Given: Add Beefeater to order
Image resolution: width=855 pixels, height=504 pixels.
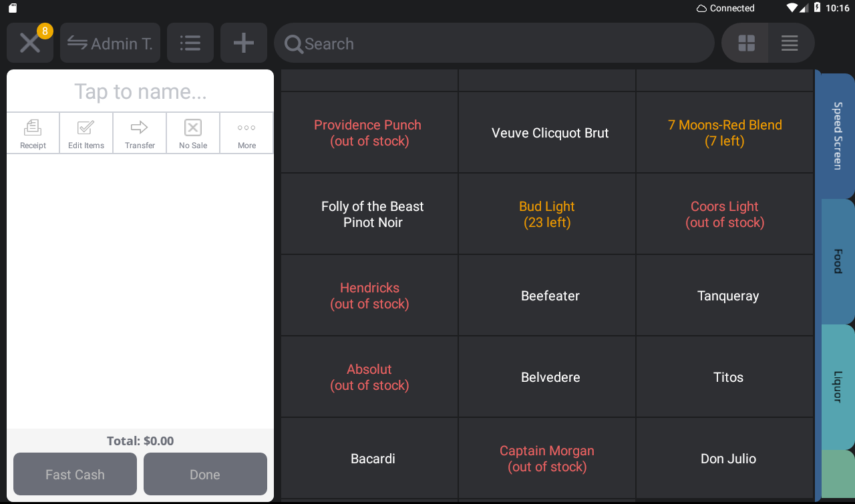Looking at the screenshot, I should (x=547, y=296).
